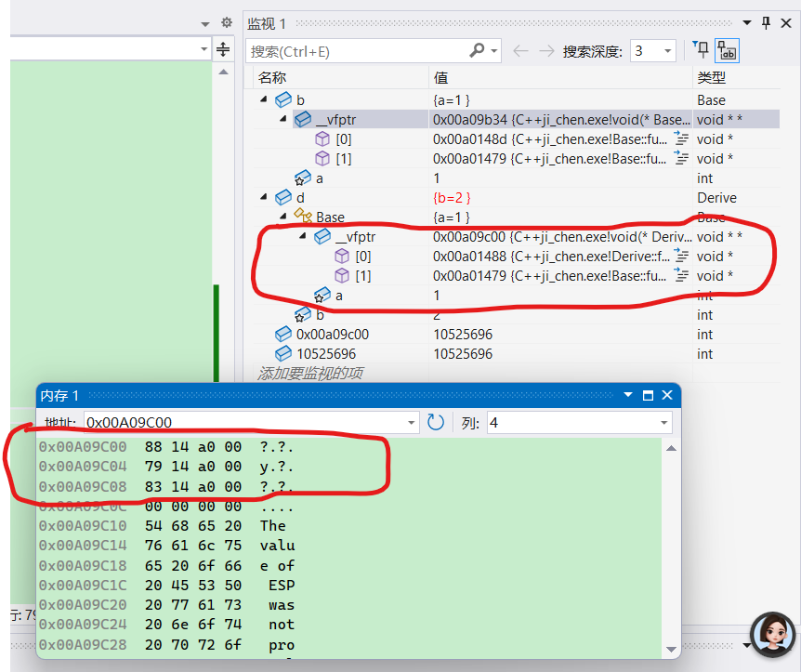The image size is (801, 672).
Task: Click view icon on d's __vfptr [1] value
Action: click(681, 275)
